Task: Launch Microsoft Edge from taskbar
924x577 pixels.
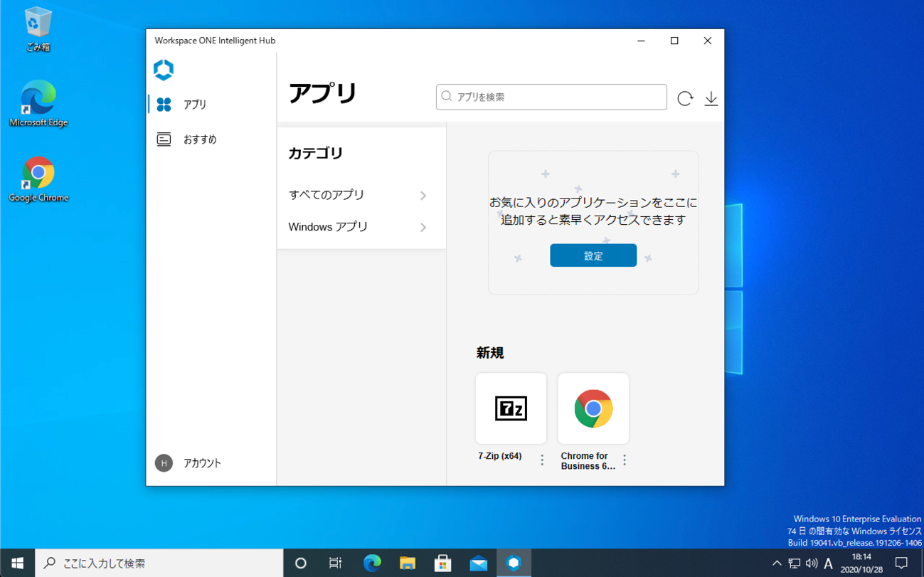Action: (372, 563)
